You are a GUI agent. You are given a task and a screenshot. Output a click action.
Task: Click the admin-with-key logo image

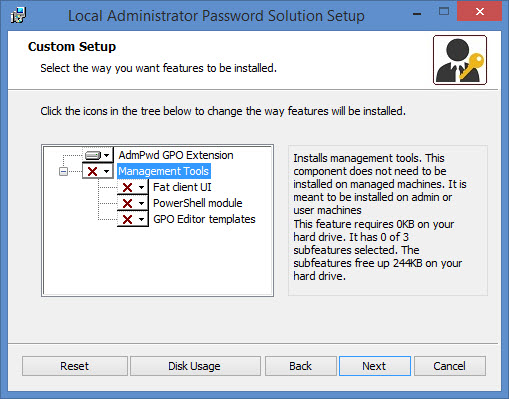(460, 60)
